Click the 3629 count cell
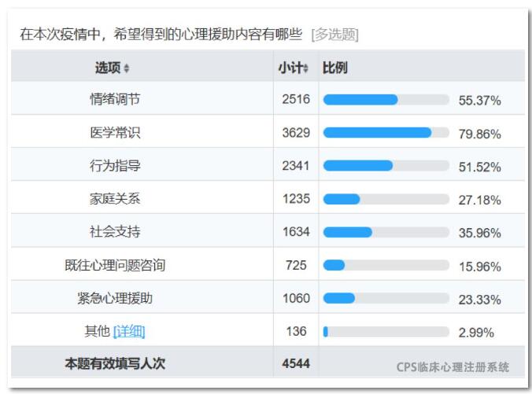The image size is (532, 394). [296, 133]
